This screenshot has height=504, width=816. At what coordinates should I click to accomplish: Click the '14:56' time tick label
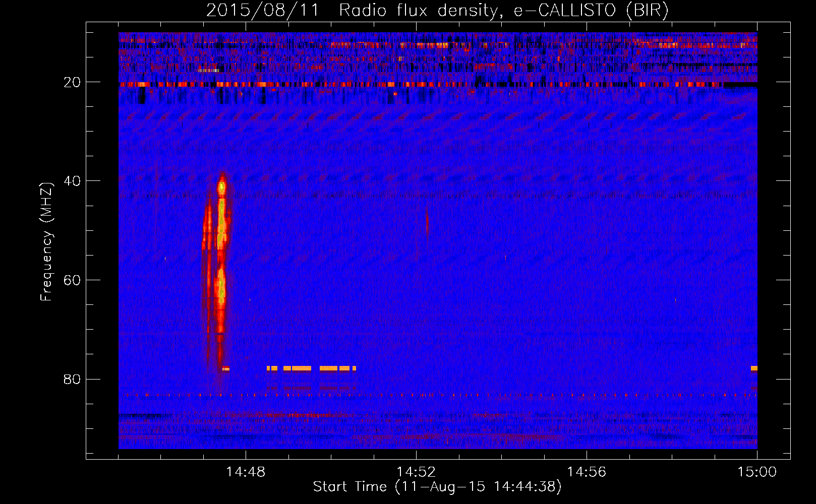tap(587, 472)
